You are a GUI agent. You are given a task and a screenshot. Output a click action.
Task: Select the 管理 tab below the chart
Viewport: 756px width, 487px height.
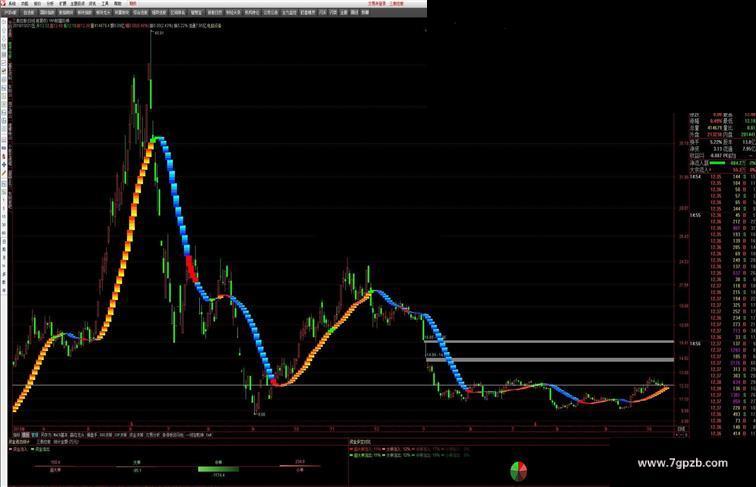click(x=35, y=435)
